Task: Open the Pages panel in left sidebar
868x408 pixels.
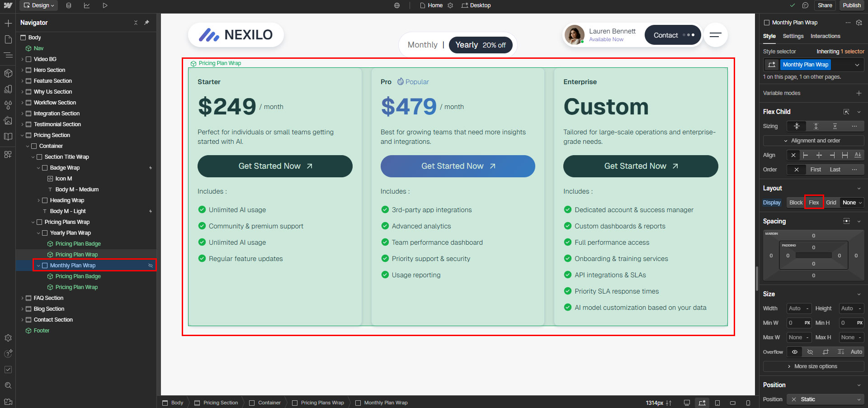Action: [8, 39]
